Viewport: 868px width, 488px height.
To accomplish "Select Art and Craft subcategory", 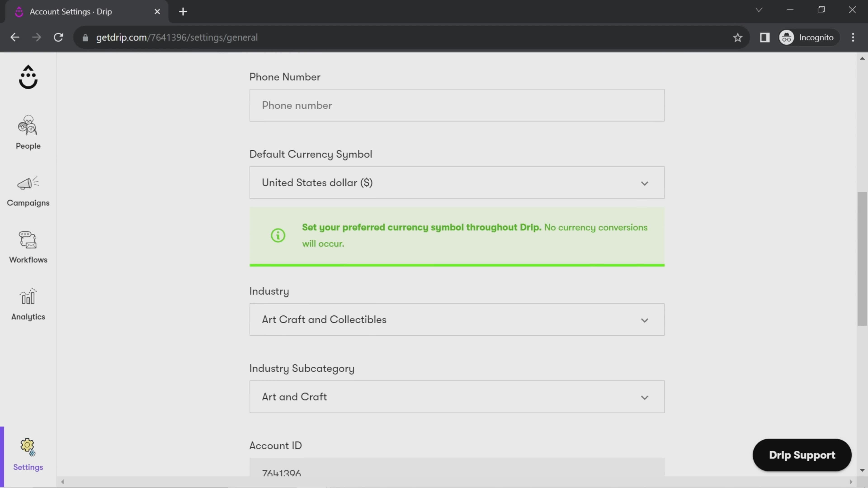I will tap(457, 396).
